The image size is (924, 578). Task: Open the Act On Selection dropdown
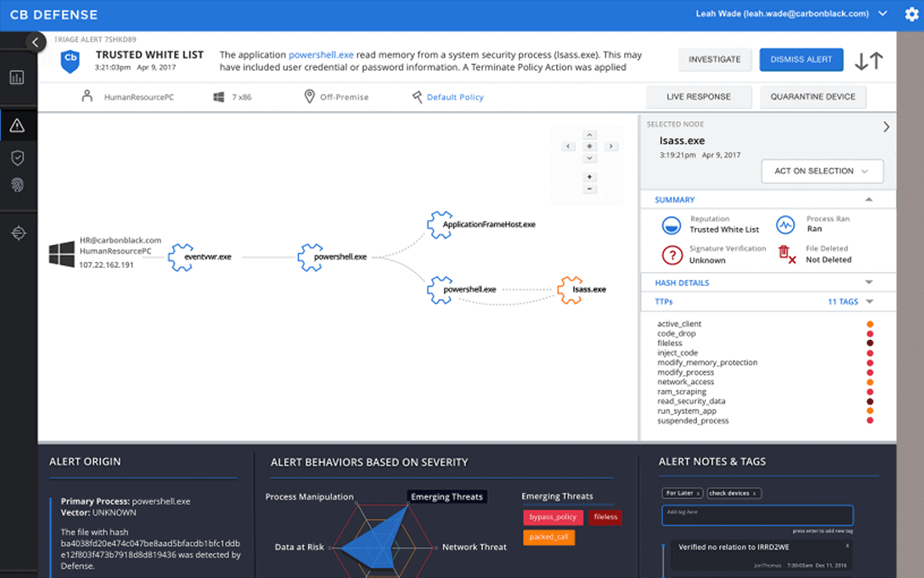822,171
